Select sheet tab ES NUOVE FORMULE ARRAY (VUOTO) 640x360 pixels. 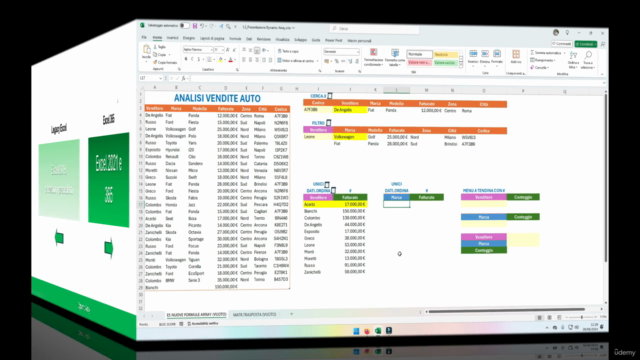coord(196,314)
